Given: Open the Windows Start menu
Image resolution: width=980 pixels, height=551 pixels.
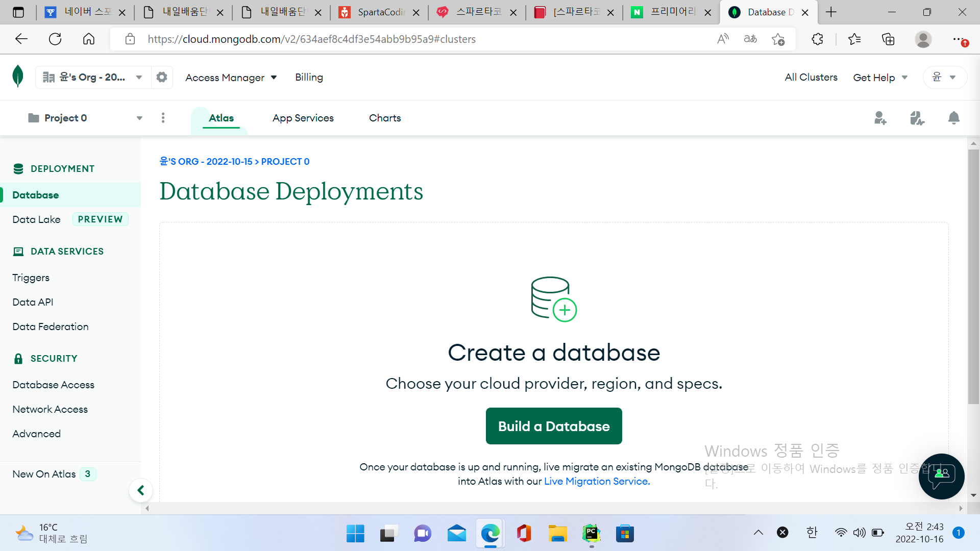Looking at the screenshot, I should point(355,534).
